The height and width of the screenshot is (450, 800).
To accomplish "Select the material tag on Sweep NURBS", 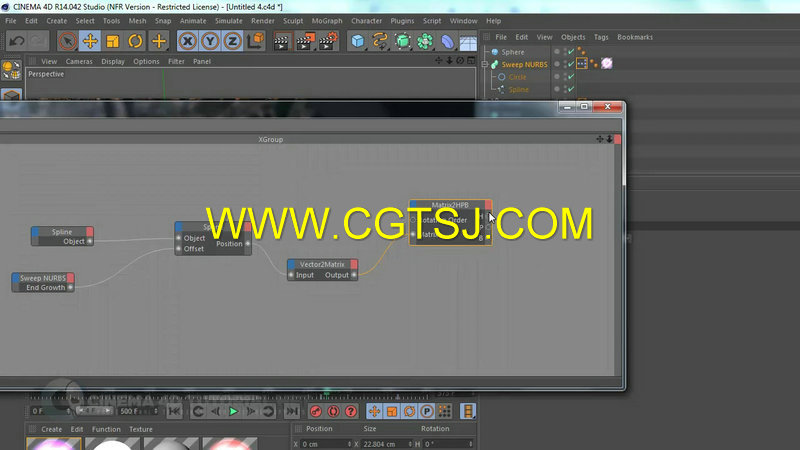I will (607, 63).
